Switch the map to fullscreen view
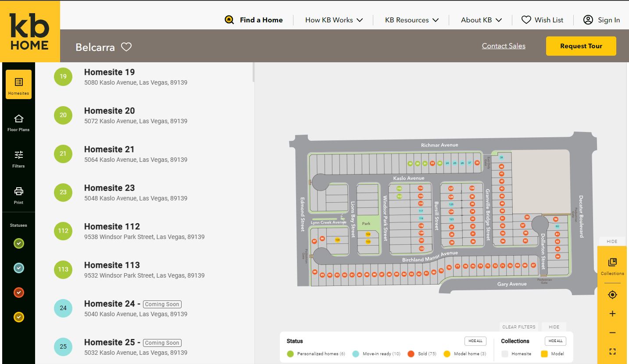This screenshot has height=364, width=629. tap(612, 351)
